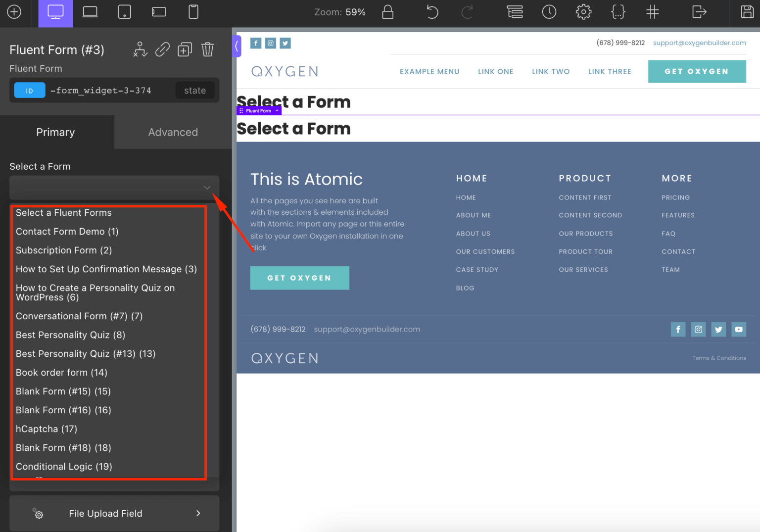Switch to the Advanced tab
The image size is (760, 532).
pos(173,132)
